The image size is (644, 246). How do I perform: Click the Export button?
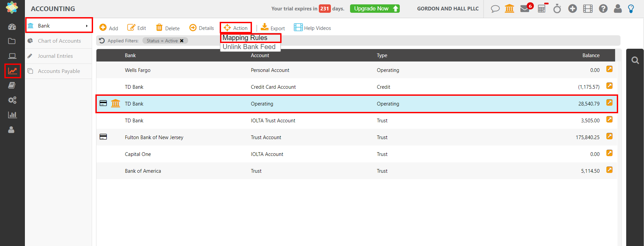[x=273, y=28]
